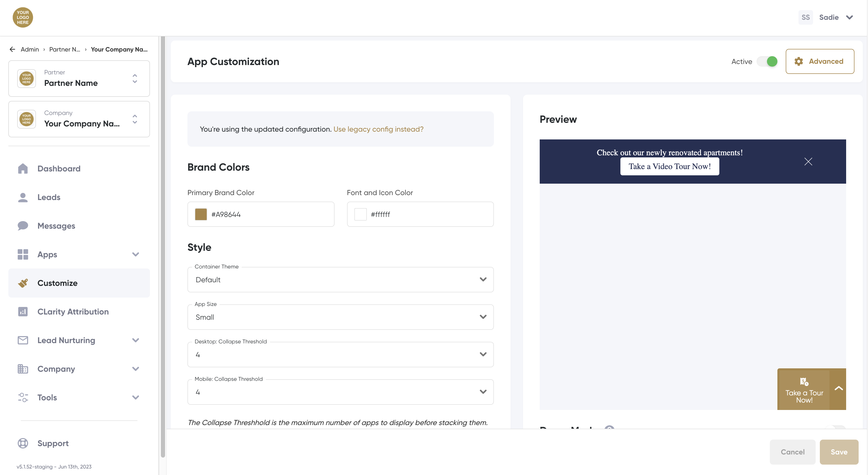Click the Support lifebuoy icon

click(x=23, y=443)
